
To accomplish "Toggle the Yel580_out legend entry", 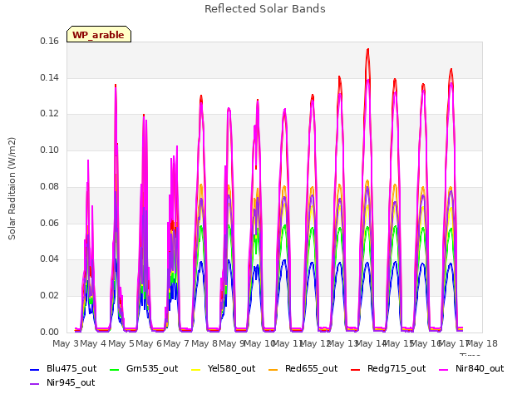I will [223, 368].
